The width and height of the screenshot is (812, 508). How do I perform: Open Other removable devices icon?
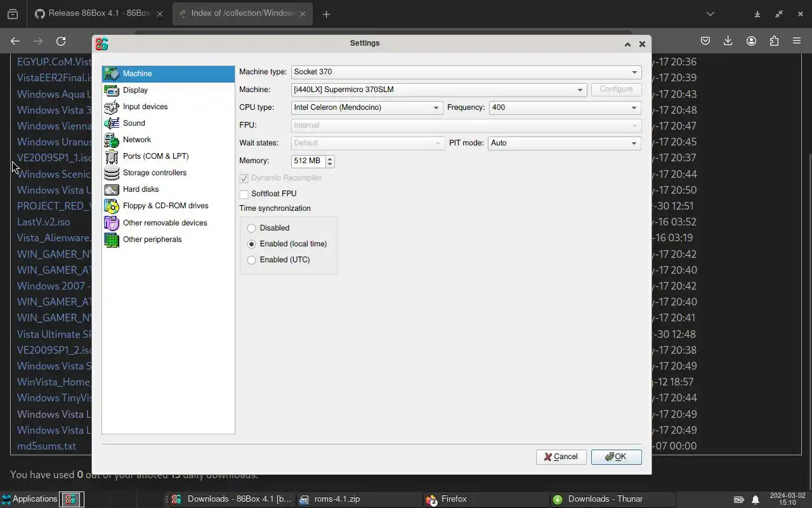coord(111,223)
